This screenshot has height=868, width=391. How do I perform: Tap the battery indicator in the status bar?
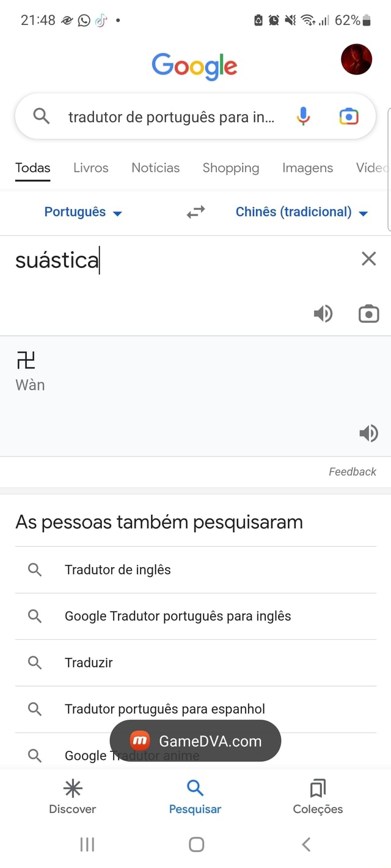click(368, 20)
